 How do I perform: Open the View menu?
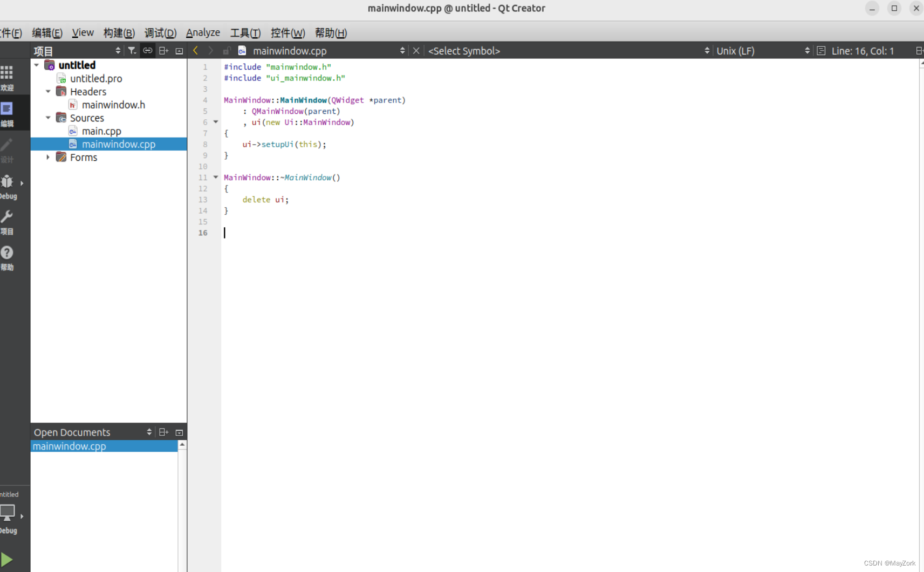[83, 33]
